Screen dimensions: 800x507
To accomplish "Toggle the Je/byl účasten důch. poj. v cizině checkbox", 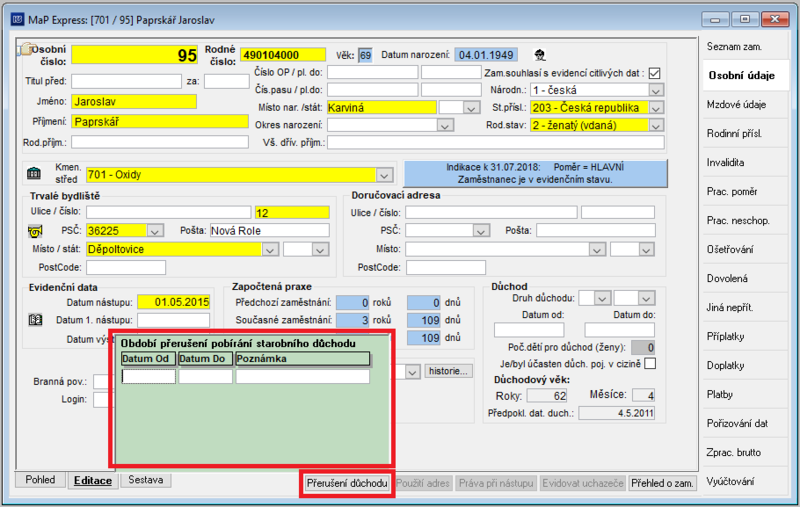I will tap(650, 363).
